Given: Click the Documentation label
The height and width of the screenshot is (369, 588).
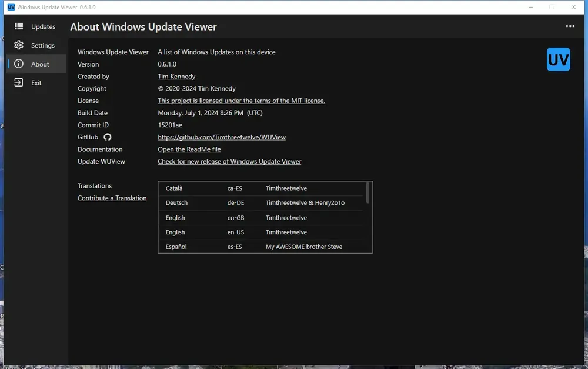Looking at the screenshot, I should (100, 149).
